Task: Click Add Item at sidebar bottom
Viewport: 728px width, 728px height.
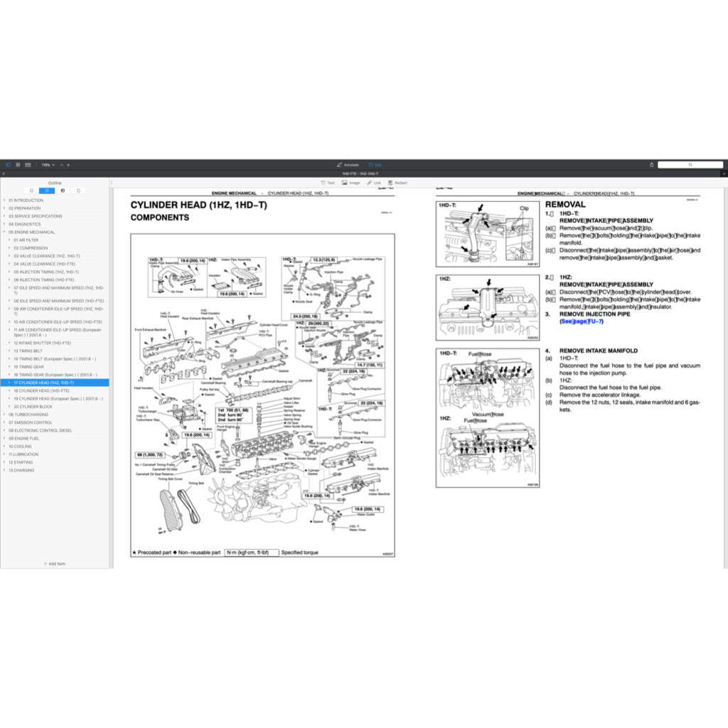Action: tap(55, 564)
